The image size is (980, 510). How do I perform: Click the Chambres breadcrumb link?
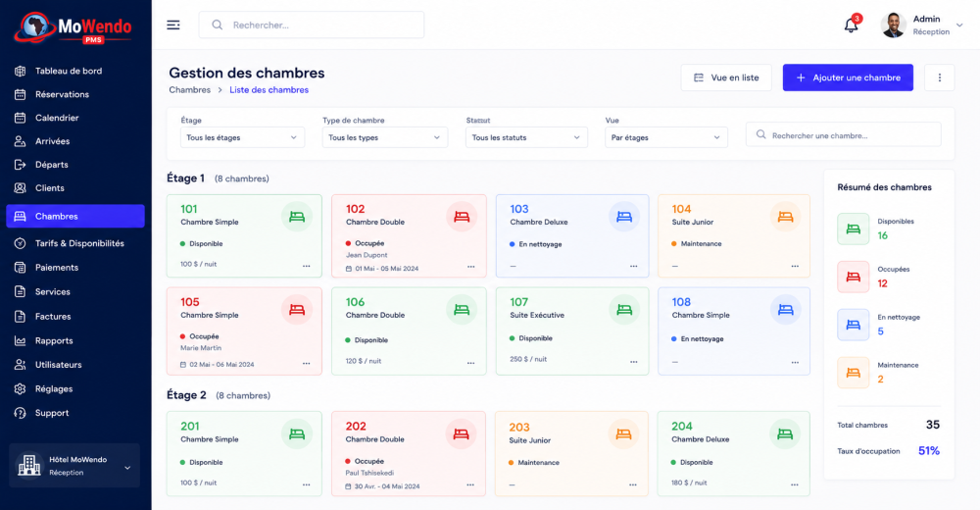[x=189, y=90]
